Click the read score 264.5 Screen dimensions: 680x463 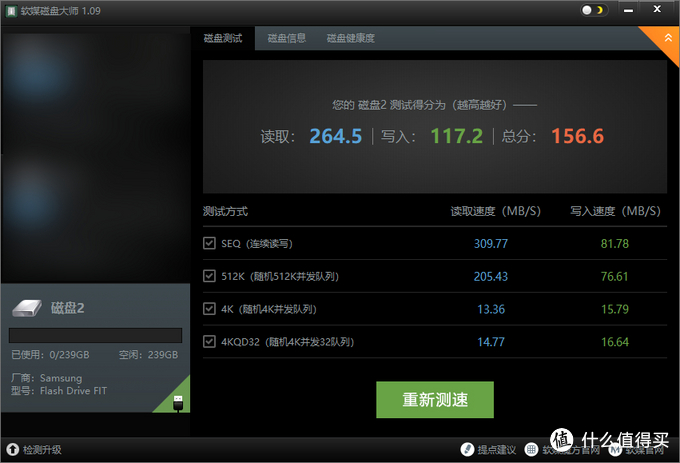[335, 136]
